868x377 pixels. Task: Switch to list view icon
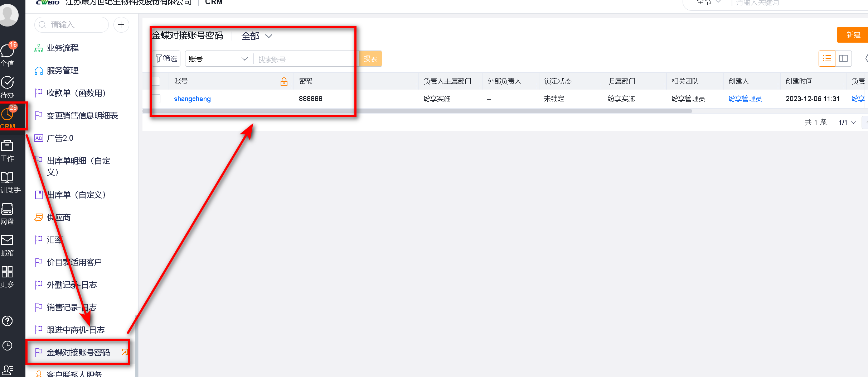(x=827, y=58)
